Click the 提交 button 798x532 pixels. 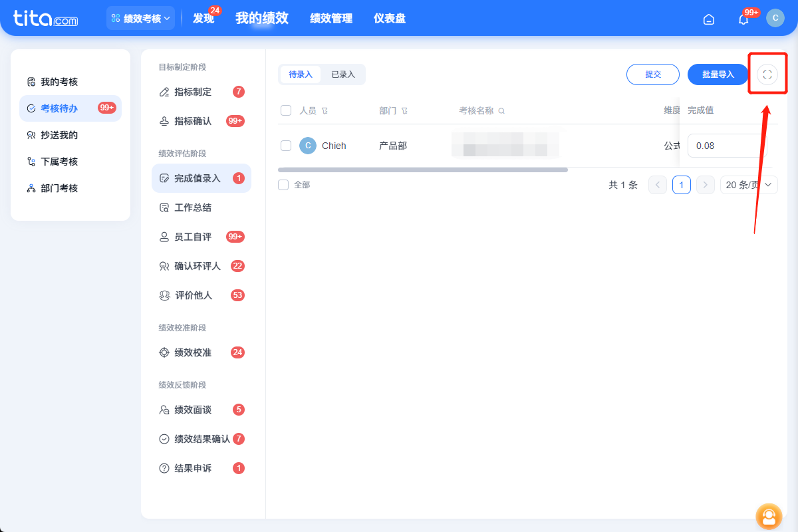point(652,74)
